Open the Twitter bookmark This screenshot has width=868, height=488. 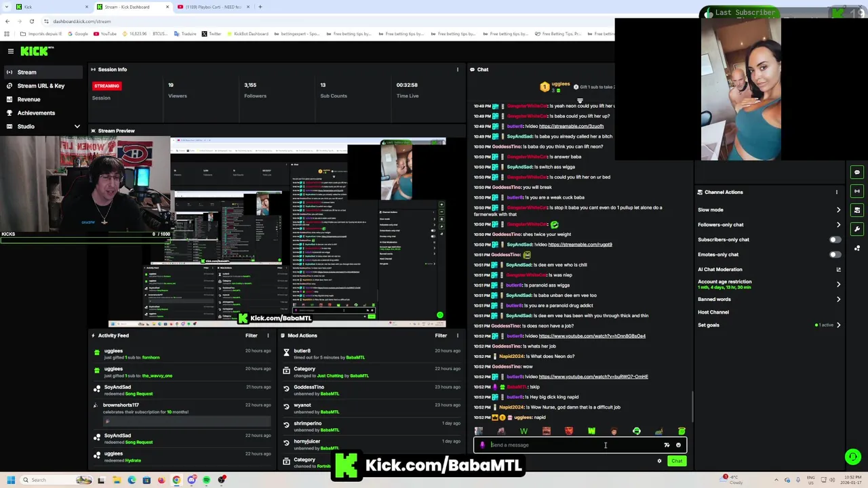(x=211, y=34)
